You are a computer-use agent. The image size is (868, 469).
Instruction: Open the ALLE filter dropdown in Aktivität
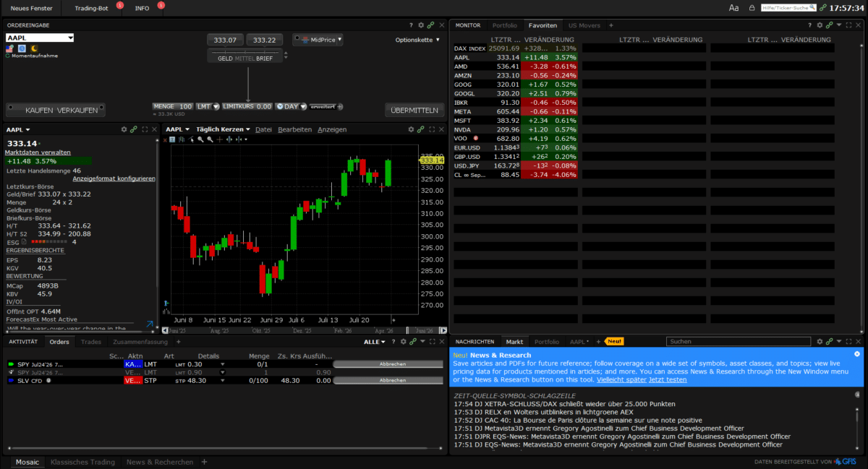click(374, 342)
